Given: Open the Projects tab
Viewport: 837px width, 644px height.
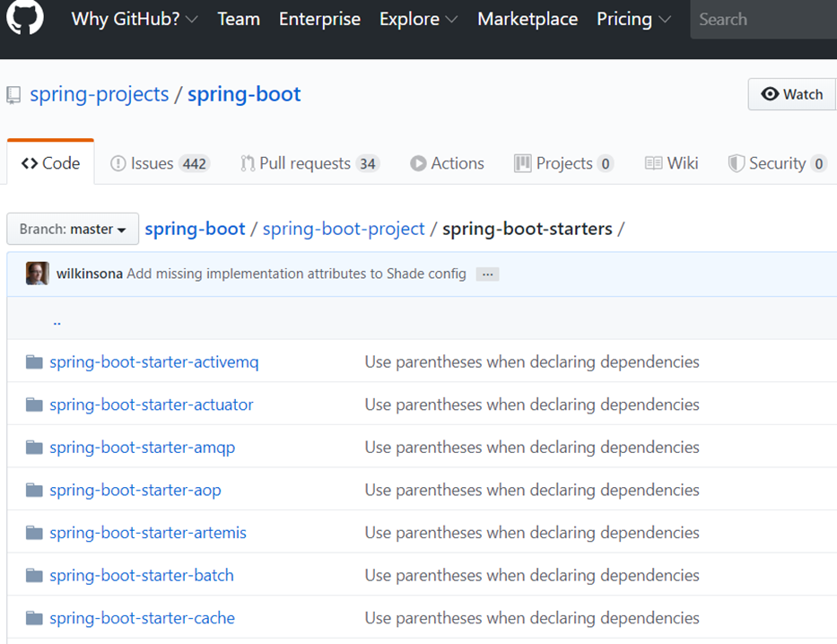Looking at the screenshot, I should 563,163.
